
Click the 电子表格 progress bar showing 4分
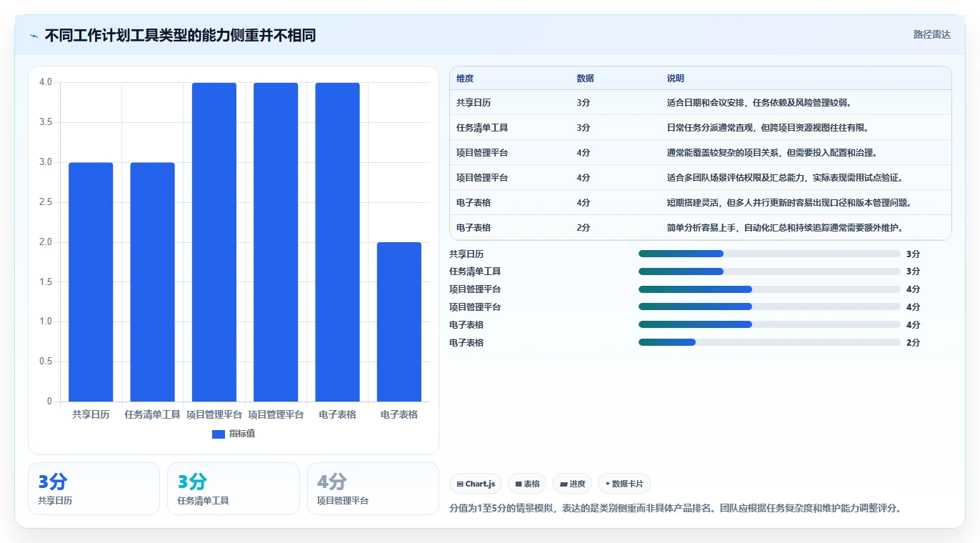click(x=769, y=324)
